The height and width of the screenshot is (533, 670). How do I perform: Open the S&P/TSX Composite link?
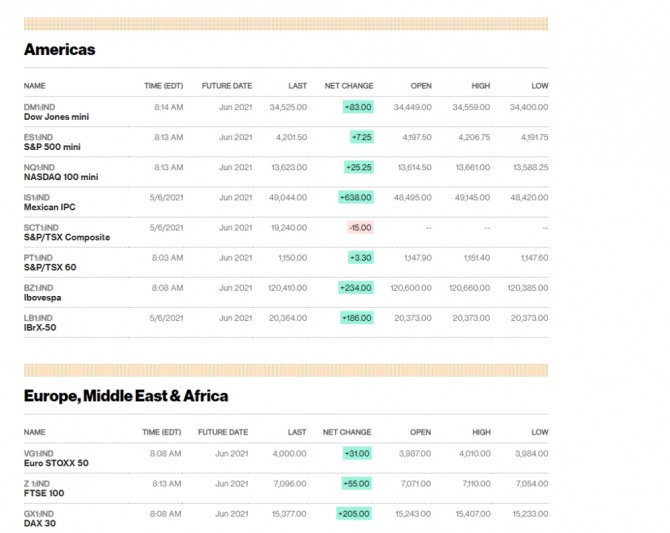(66, 237)
